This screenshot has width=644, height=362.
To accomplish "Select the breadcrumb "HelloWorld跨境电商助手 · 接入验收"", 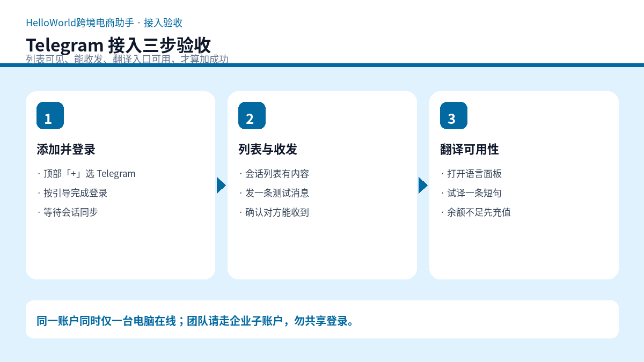I will [104, 23].
